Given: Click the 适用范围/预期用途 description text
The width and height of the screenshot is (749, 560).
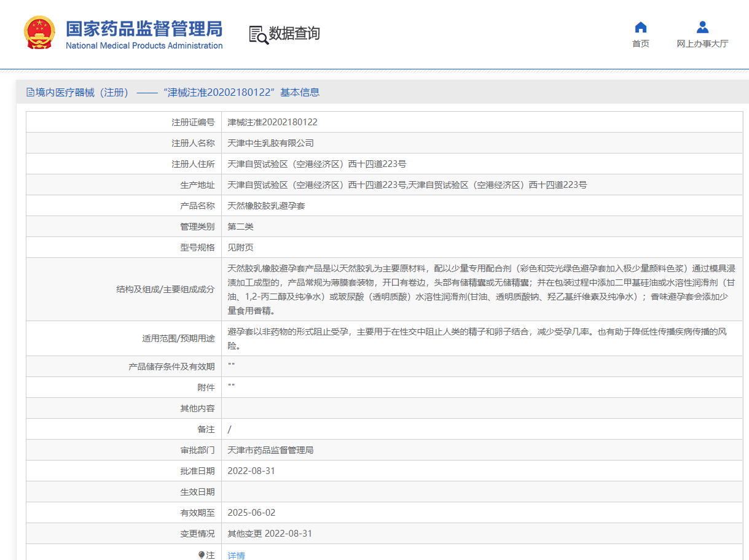Looking at the screenshot, I should pos(477,338).
